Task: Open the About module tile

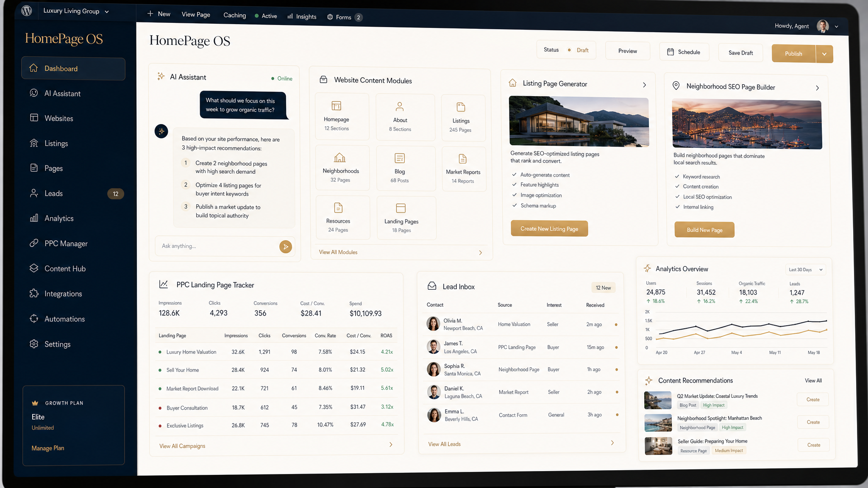Action: (x=405, y=117)
